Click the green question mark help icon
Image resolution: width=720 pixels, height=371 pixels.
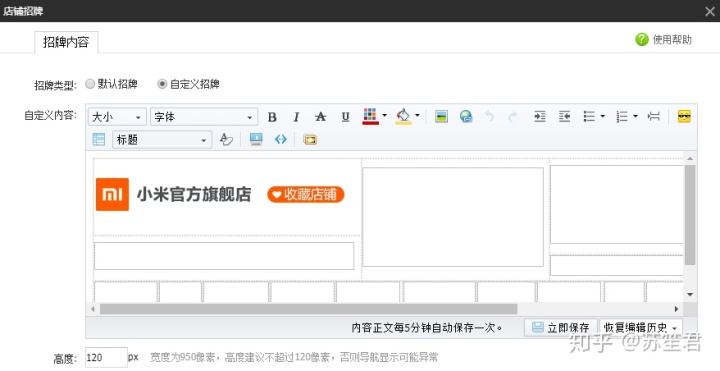[641, 39]
